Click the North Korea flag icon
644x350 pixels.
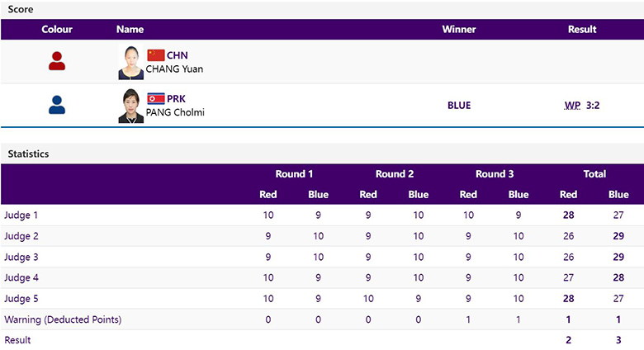click(156, 98)
